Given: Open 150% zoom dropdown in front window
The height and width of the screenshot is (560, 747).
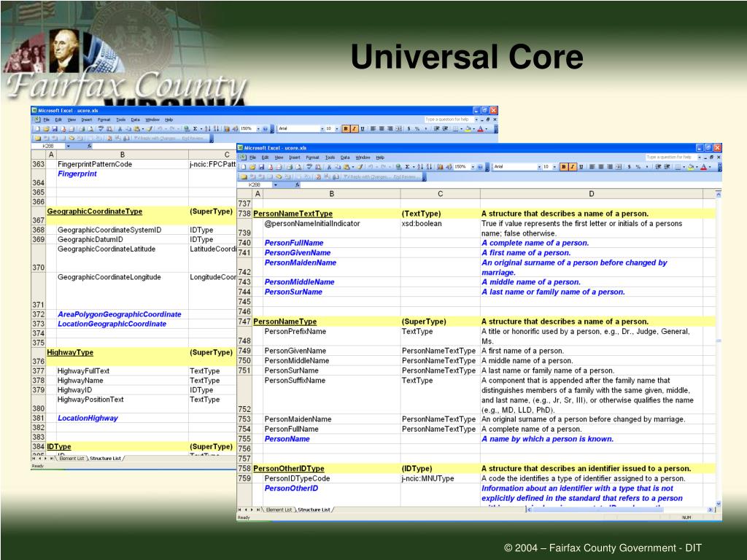Looking at the screenshot, I should tap(473, 167).
